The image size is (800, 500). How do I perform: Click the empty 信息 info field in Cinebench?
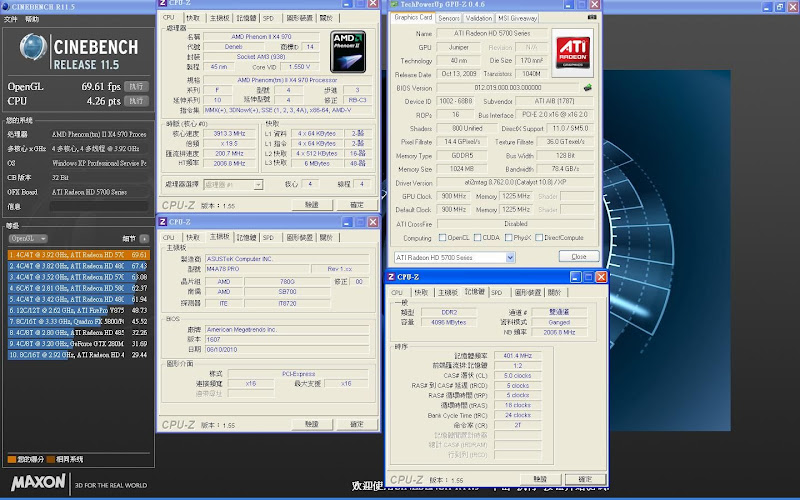(99, 207)
